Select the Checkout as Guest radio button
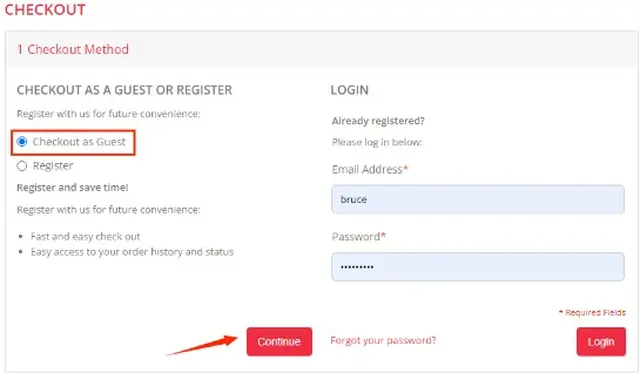This screenshot has height=373, width=640. (22, 142)
